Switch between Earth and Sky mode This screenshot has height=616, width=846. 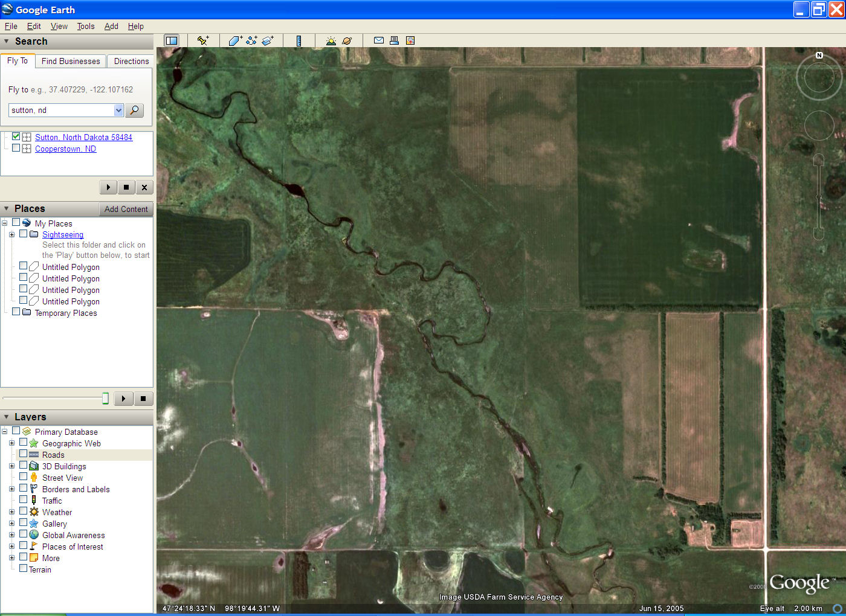[x=347, y=40]
